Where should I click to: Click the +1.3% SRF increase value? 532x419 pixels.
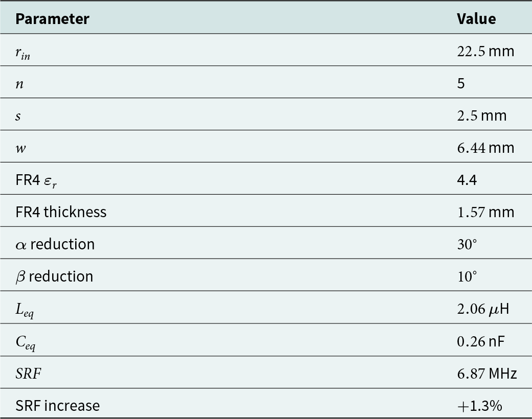[x=480, y=406]
